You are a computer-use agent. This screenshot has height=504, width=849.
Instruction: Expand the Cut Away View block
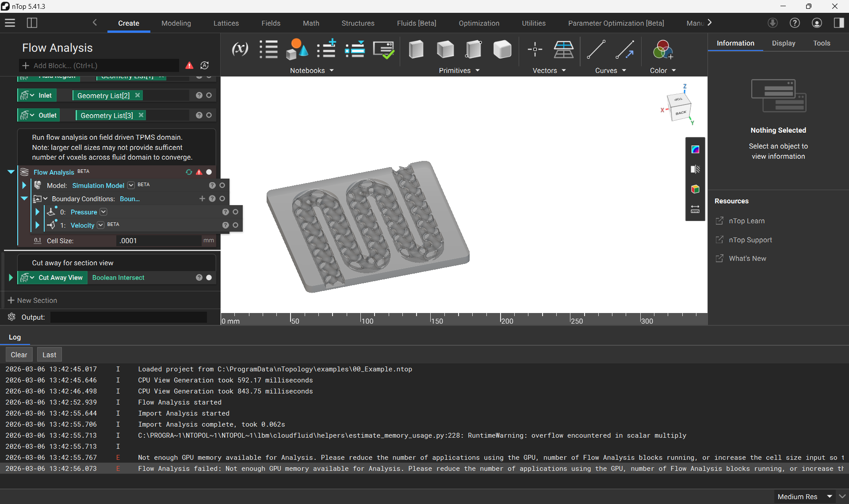tap(11, 277)
